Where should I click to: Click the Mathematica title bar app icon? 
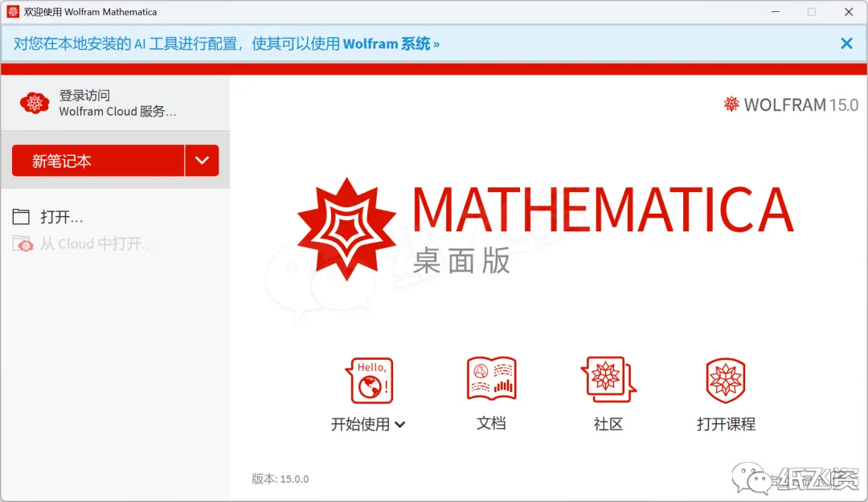(x=13, y=11)
